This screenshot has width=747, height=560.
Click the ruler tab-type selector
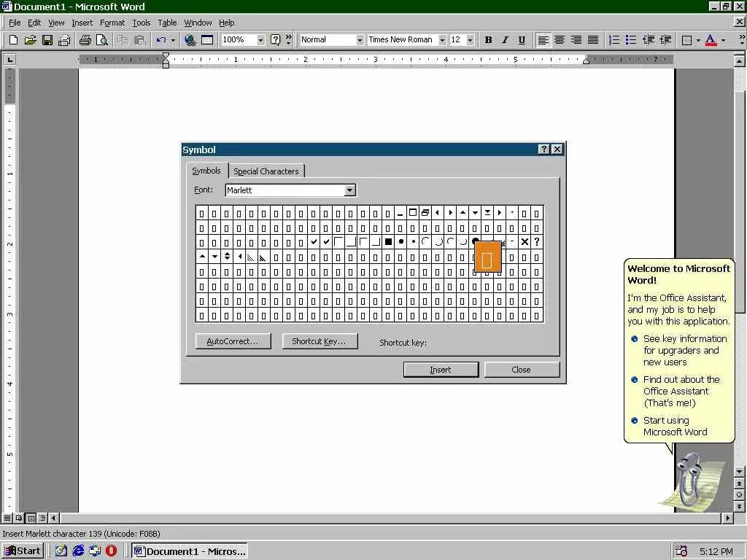pos(9,60)
